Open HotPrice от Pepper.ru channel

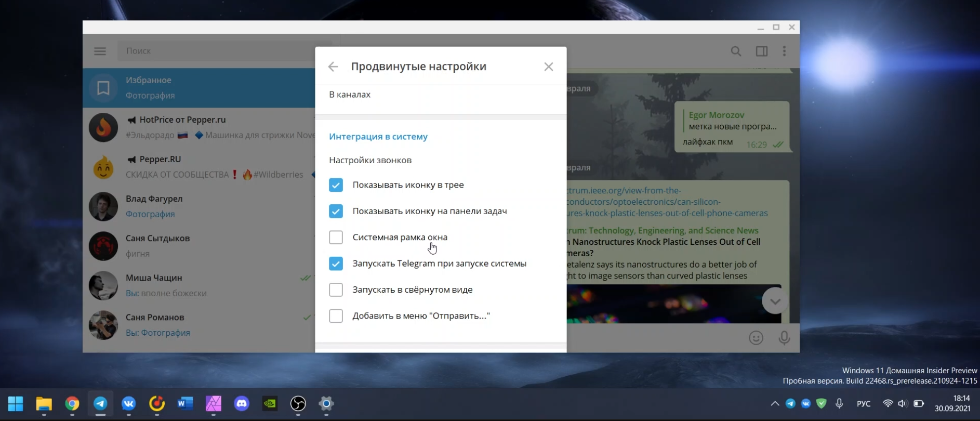(198, 127)
